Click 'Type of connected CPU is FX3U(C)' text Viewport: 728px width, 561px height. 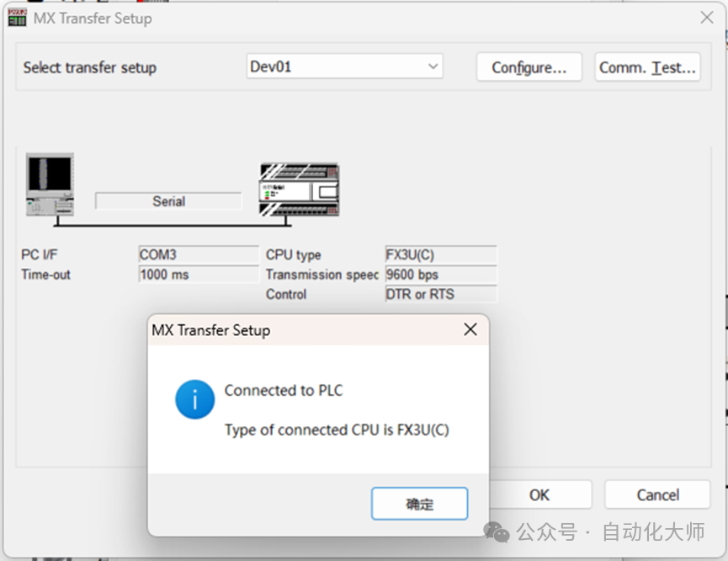337,430
